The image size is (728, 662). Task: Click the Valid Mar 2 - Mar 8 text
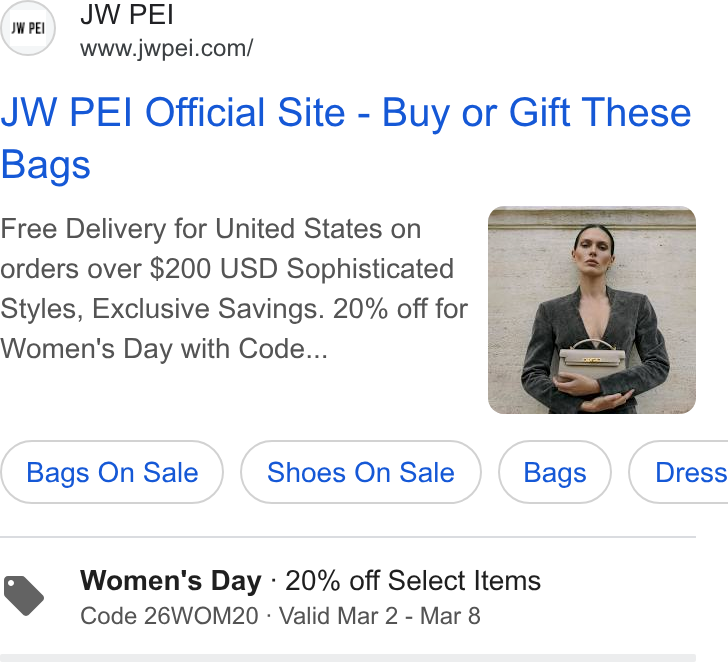click(380, 616)
